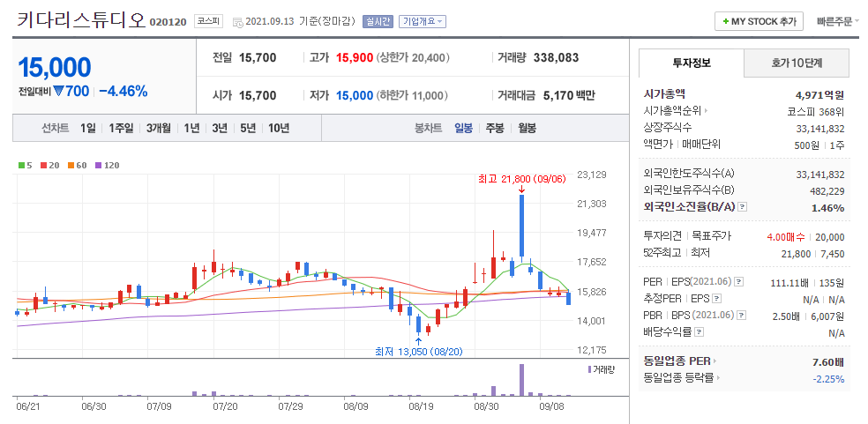Click the 코스피 market tag
This screenshot has height=424, width=868.
click(208, 21)
